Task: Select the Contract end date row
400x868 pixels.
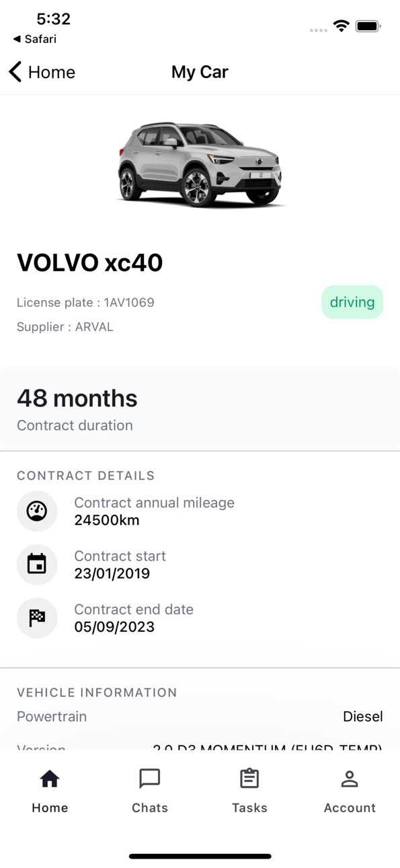Action: pyautogui.click(x=200, y=618)
